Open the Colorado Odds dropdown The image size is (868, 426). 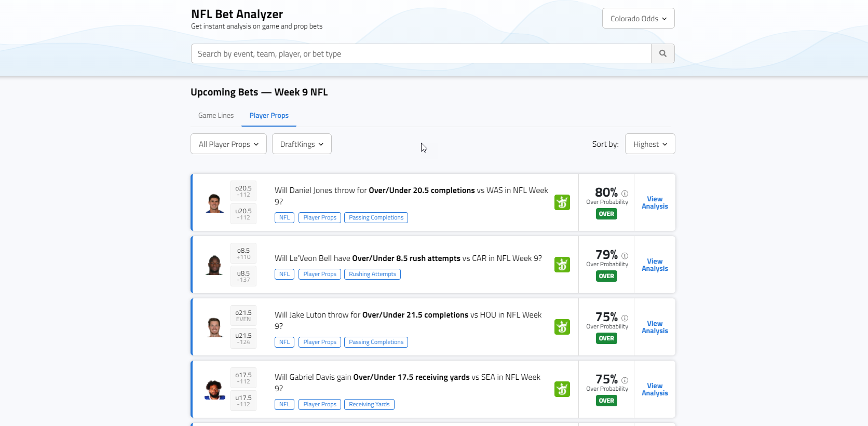(639, 19)
